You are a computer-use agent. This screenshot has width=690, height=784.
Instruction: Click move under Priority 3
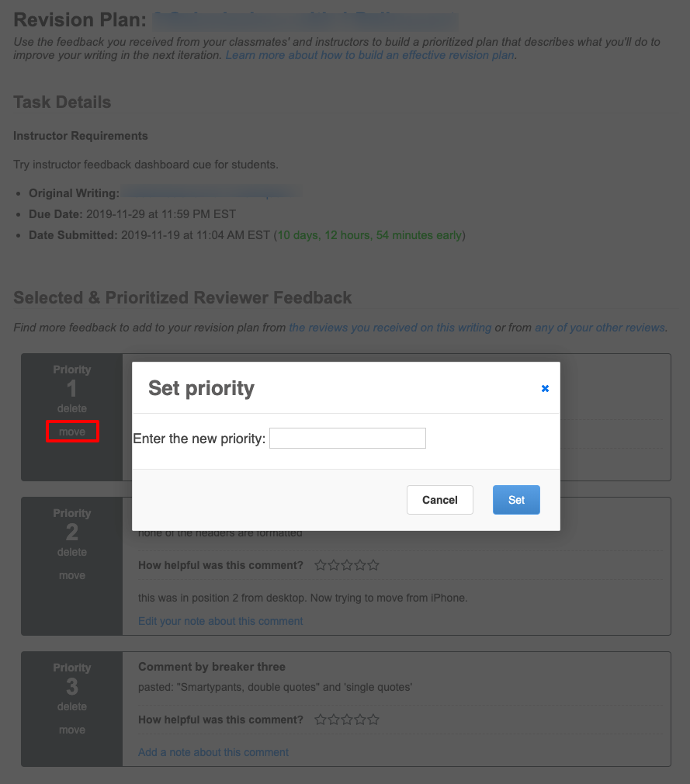[x=72, y=730]
